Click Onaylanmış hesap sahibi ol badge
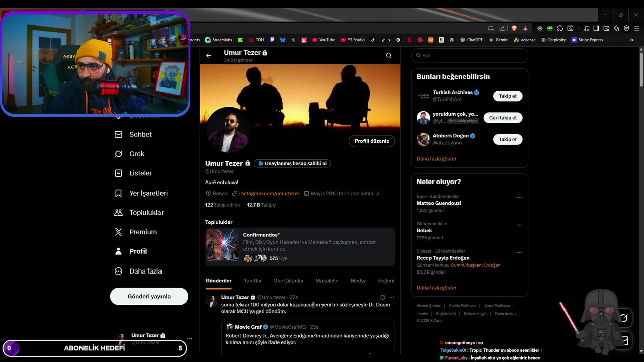The height and width of the screenshot is (362, 644). click(x=292, y=163)
